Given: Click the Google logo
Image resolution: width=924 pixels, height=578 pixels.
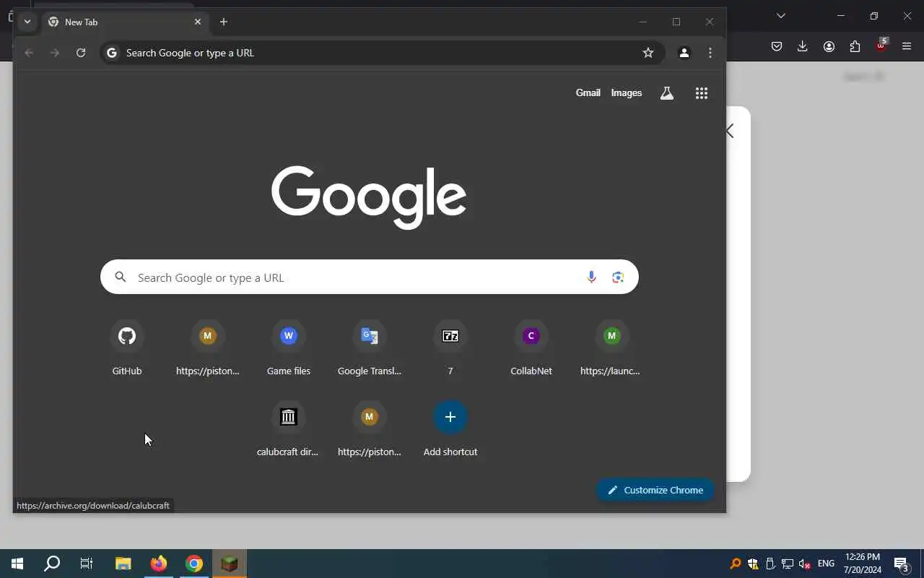Looking at the screenshot, I should [x=369, y=197].
